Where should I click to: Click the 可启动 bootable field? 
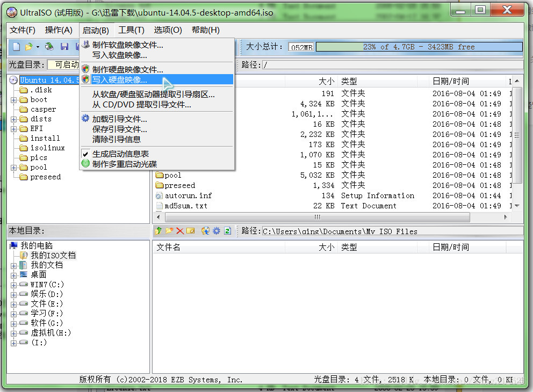point(63,64)
